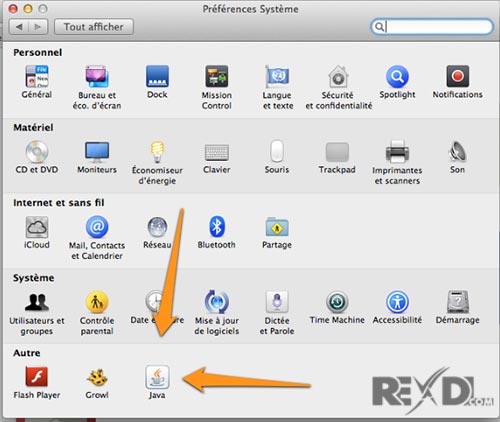
Task: Open the Growl preferences icon
Action: point(97,377)
